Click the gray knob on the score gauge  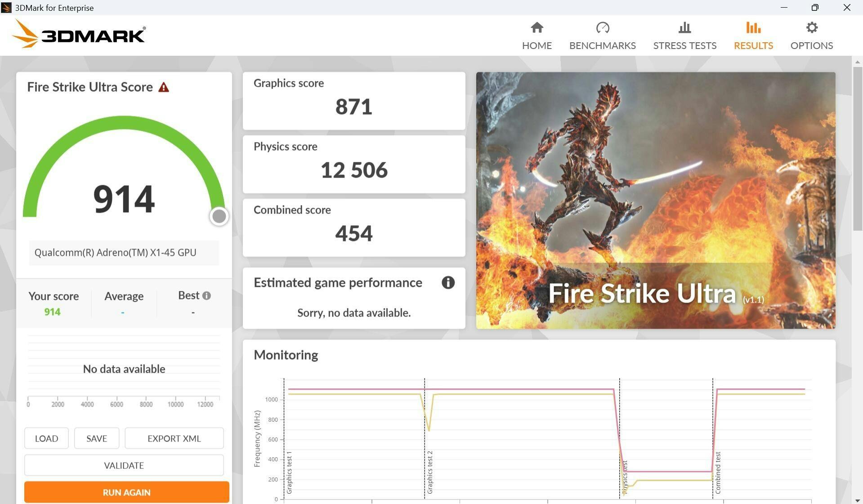219,216
